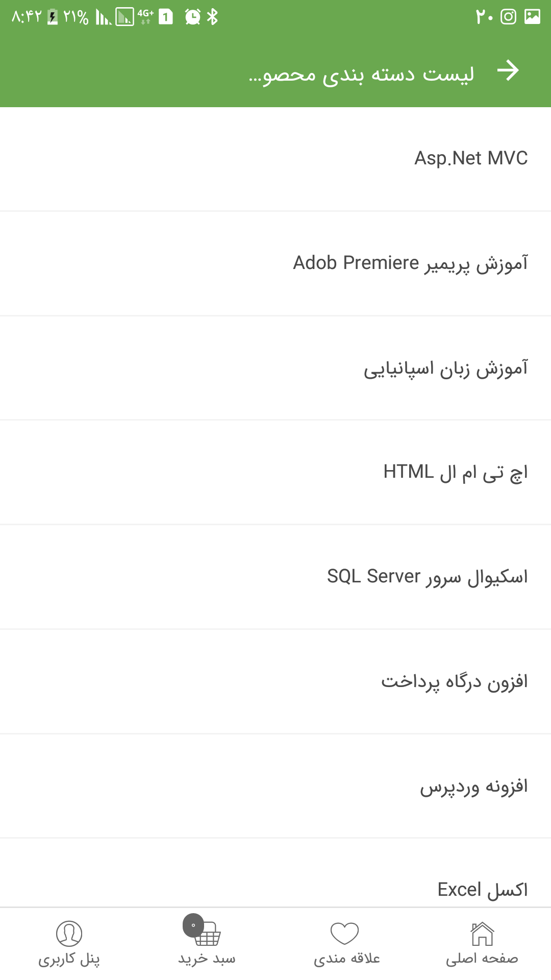Tap the gallery image notification icon
Image resolution: width=551 pixels, height=980 pixels.
pos(532,17)
